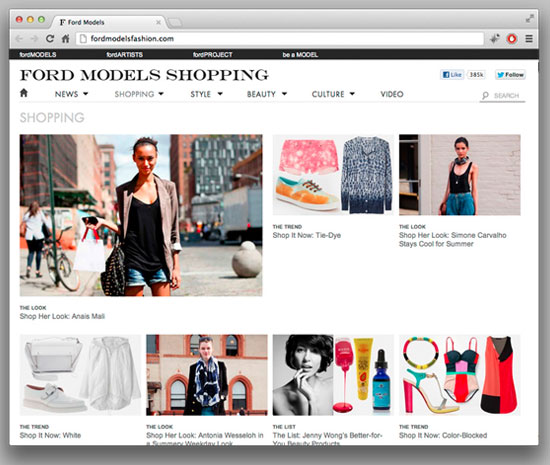Select fordARTISTS in the top black bar
This screenshot has width=550, height=465.
pyautogui.click(x=125, y=55)
